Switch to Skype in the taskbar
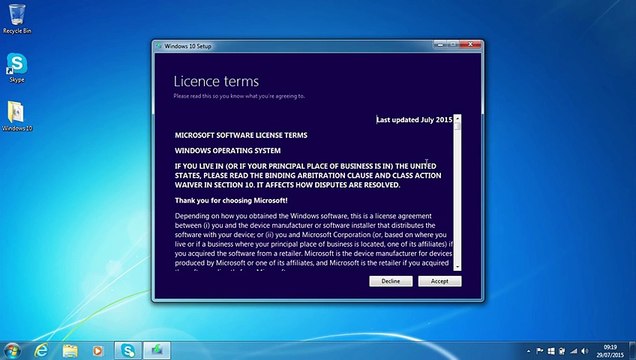The image size is (636, 360). coord(128,350)
